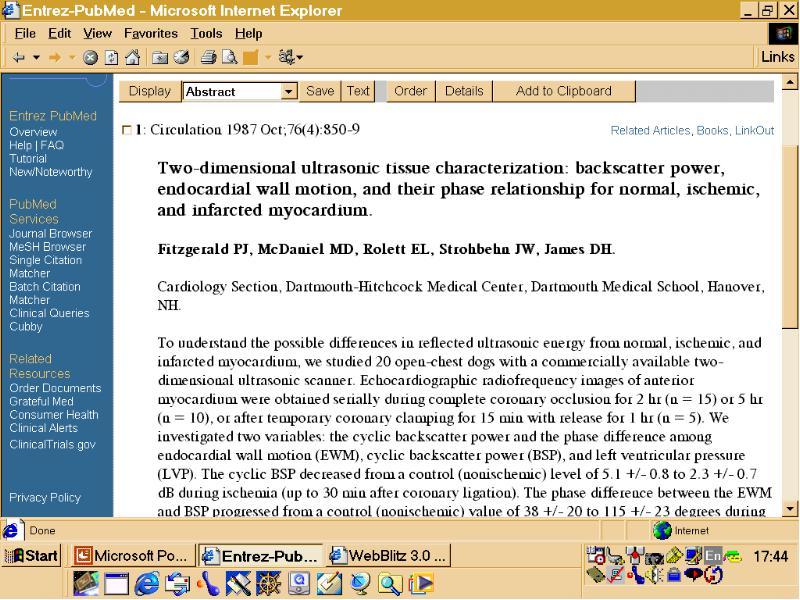The image size is (800, 600).
Task: Switch to Microsoft Po... taskbar window
Action: 134,556
